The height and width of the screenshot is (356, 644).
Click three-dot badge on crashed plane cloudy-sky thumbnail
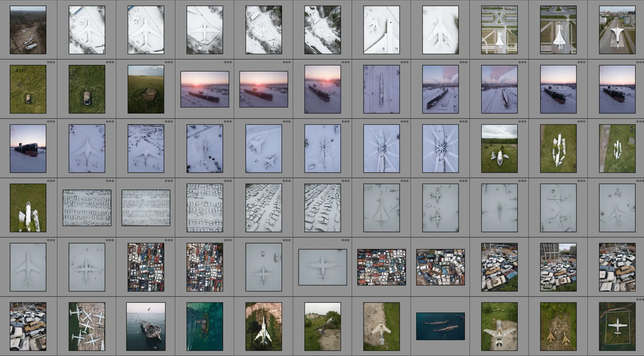click(522, 122)
